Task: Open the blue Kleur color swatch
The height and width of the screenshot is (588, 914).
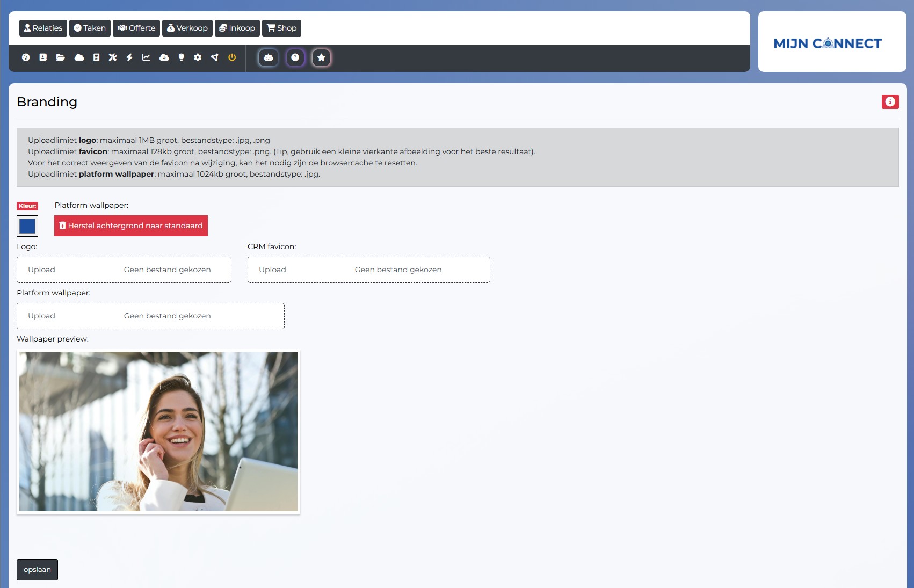Action: point(27,226)
